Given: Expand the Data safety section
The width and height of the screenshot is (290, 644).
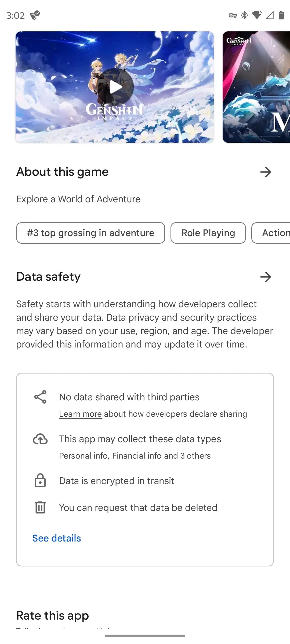Looking at the screenshot, I should pyautogui.click(x=265, y=277).
